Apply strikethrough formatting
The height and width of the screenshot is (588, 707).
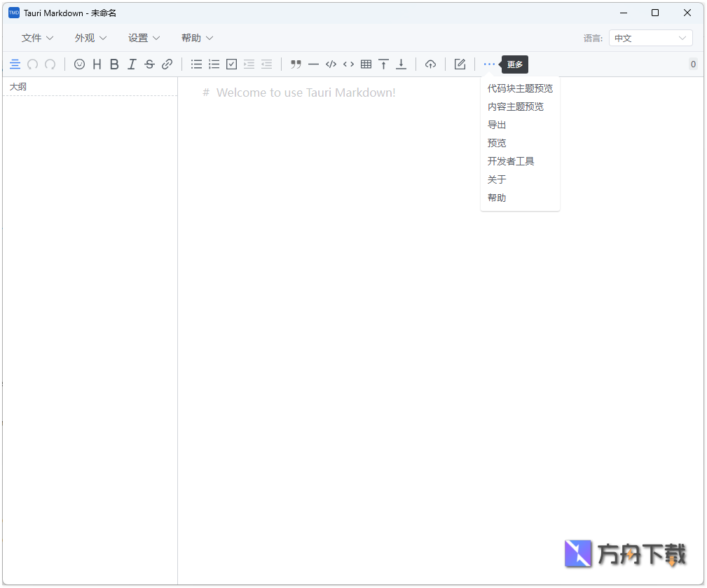click(149, 64)
